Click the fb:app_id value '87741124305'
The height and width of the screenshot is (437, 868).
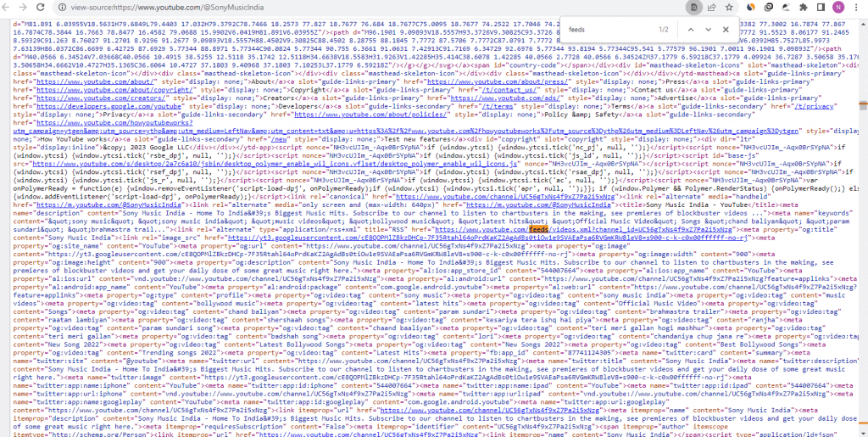[589, 353]
